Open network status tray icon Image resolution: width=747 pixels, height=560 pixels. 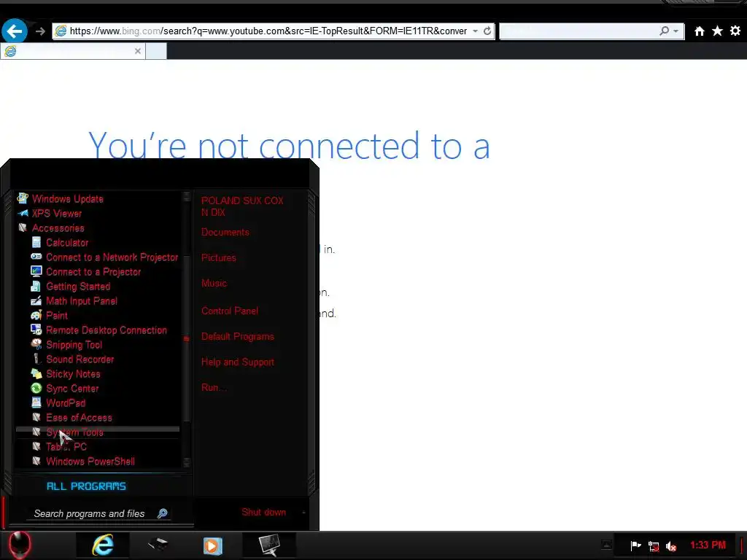pos(654,546)
